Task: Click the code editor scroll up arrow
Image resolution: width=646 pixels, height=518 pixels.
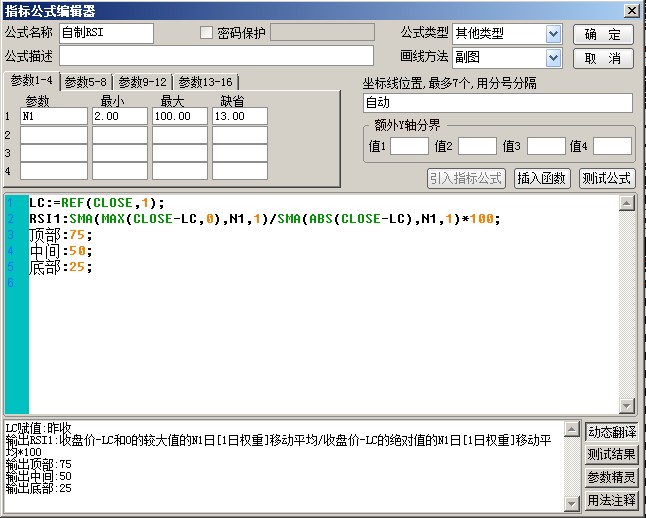Action: click(627, 203)
